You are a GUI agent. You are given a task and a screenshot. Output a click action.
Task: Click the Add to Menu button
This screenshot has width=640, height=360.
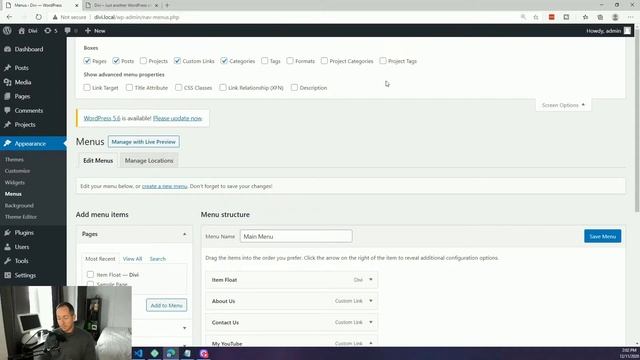coord(167,305)
